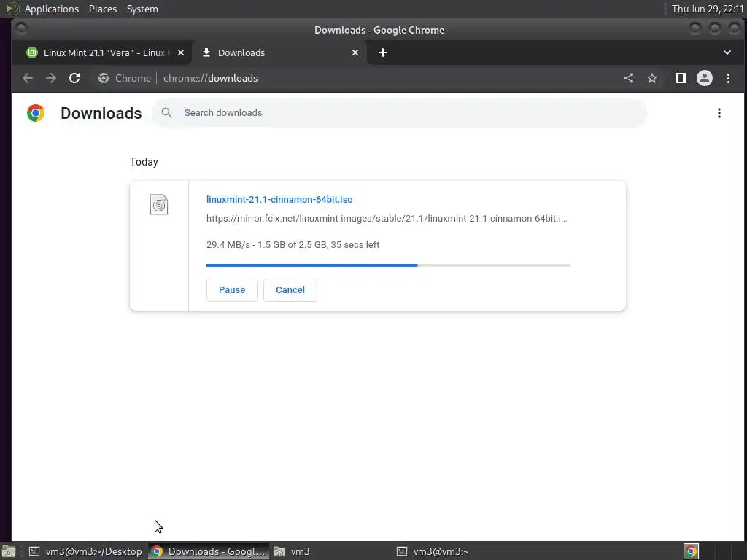The width and height of the screenshot is (747, 560).
Task: Click the 'Today' date heading
Action: (144, 162)
